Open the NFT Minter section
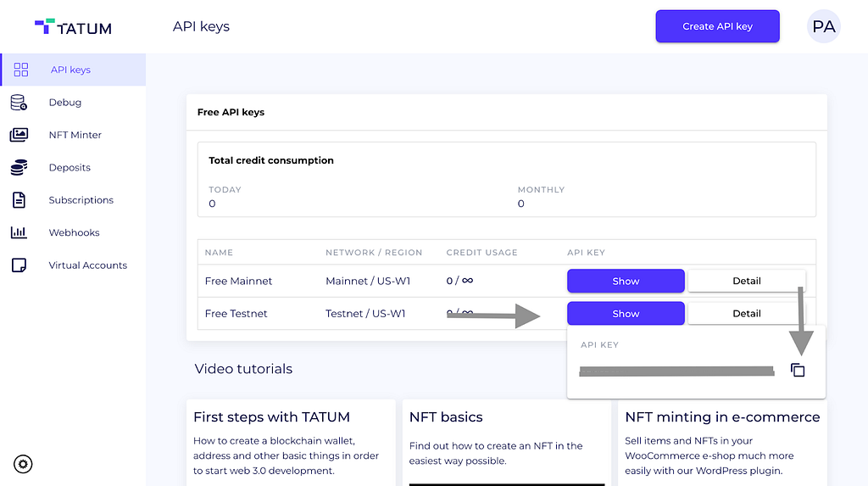The height and width of the screenshot is (486, 868). pos(75,135)
